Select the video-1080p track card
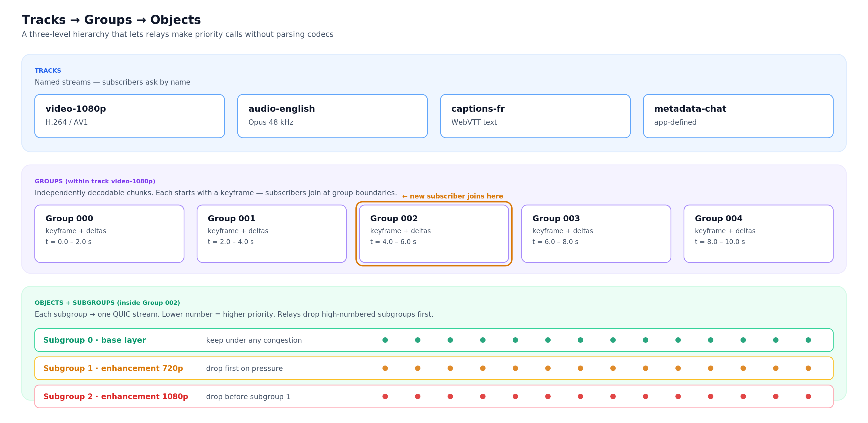This screenshot has height=423, width=868. click(130, 116)
